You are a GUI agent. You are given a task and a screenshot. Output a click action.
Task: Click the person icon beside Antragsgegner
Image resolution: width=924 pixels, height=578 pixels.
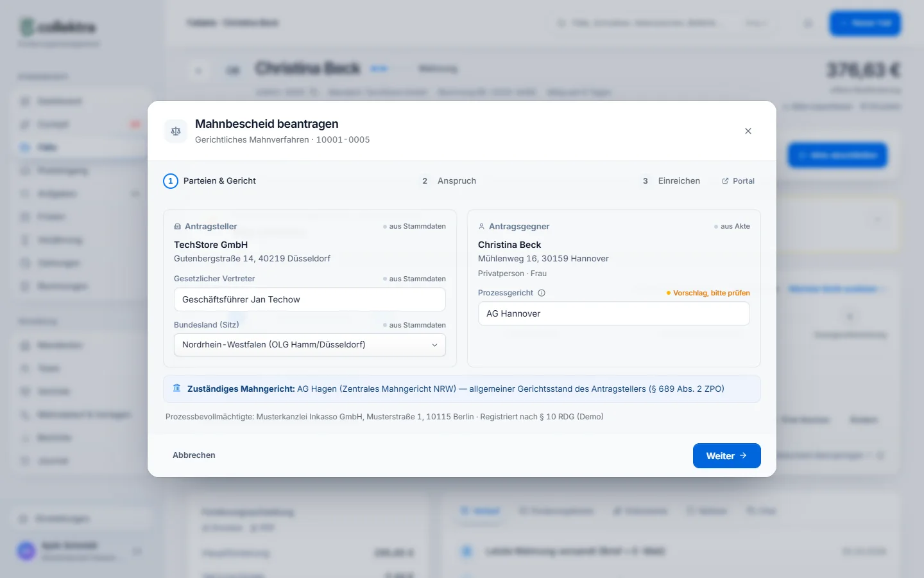click(x=482, y=227)
